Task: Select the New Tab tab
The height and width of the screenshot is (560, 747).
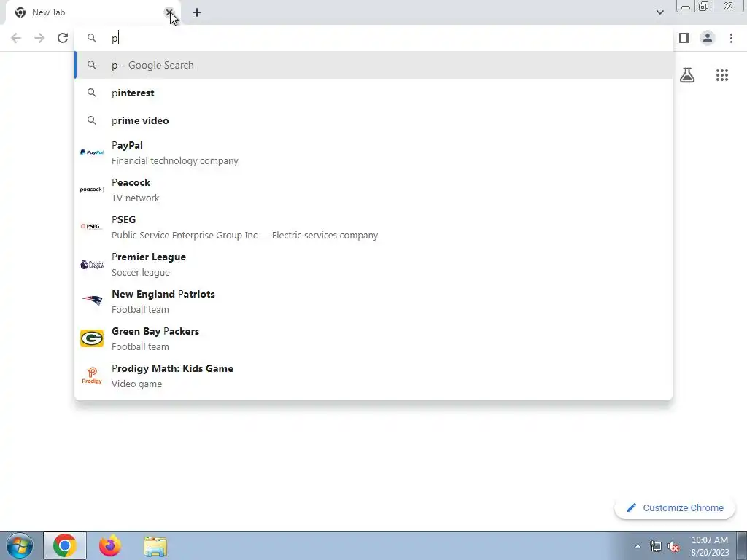Action: click(x=90, y=13)
